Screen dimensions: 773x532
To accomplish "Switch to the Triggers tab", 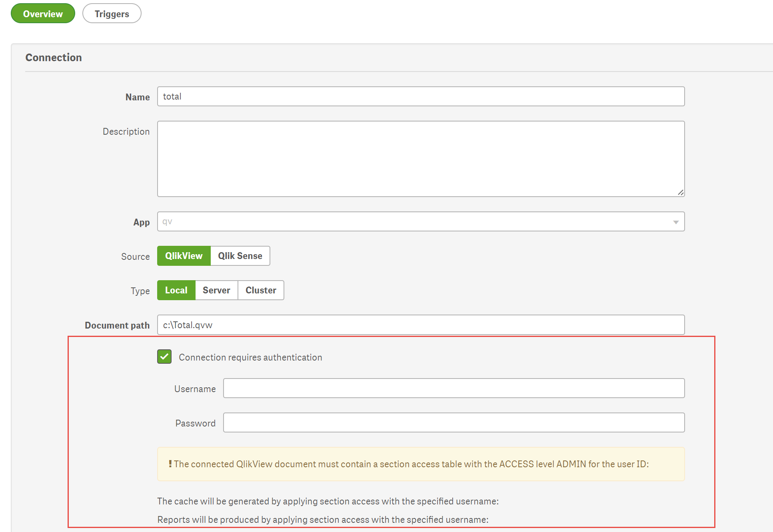I will point(112,13).
